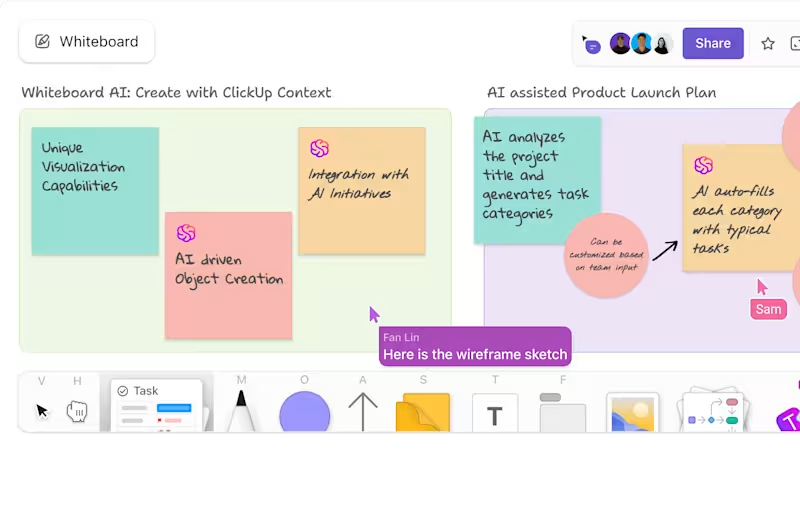This screenshot has width=800, height=519.
Task: Open the Whiteboard title button
Action: (87, 42)
